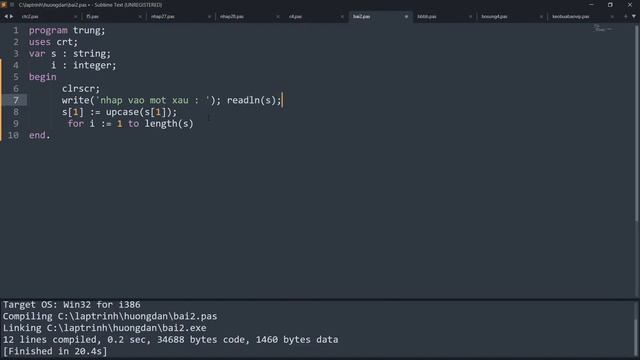
Task: Click line number 10 in gutter
Action: (x=13, y=135)
